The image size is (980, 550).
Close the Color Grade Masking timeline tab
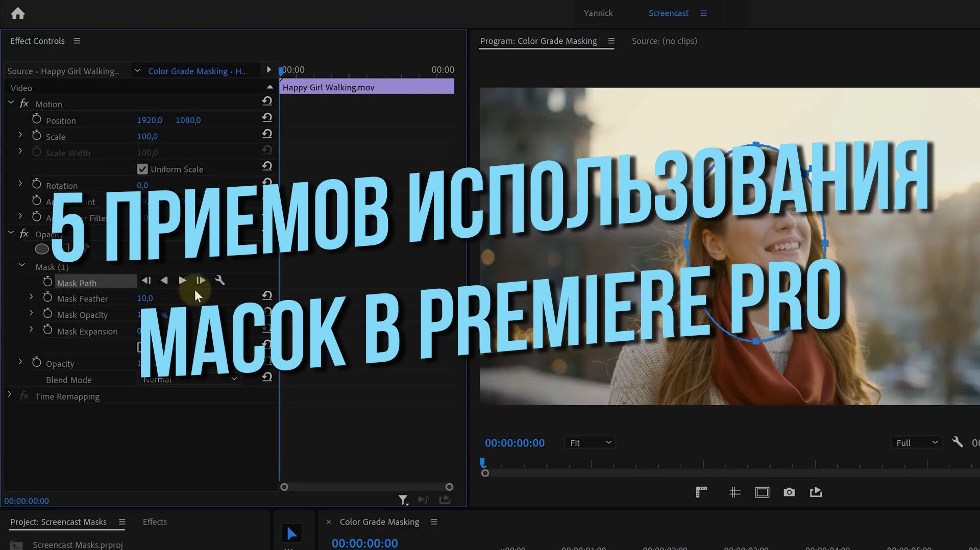point(329,522)
